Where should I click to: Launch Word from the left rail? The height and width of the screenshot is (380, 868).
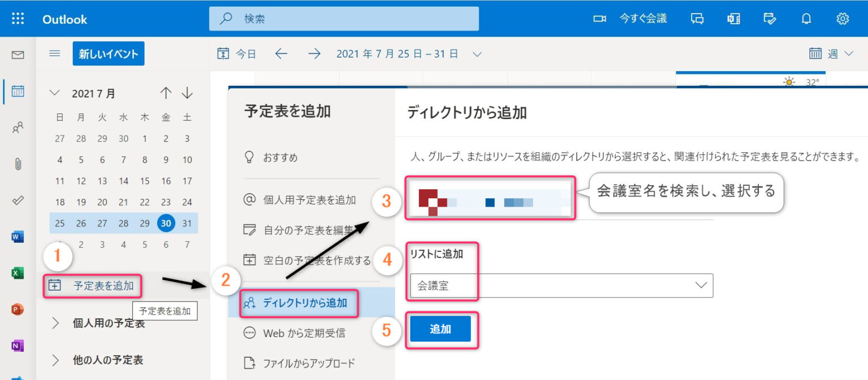[18, 237]
